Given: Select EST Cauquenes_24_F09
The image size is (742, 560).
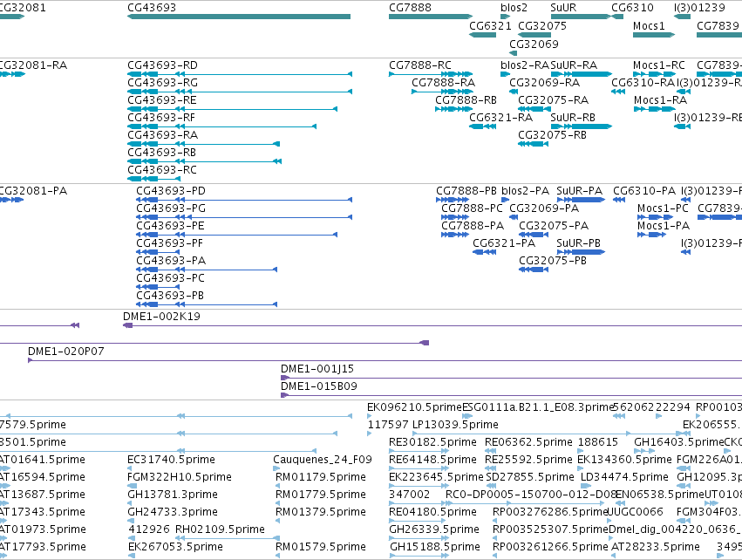Looking at the screenshot, I should (323, 460).
